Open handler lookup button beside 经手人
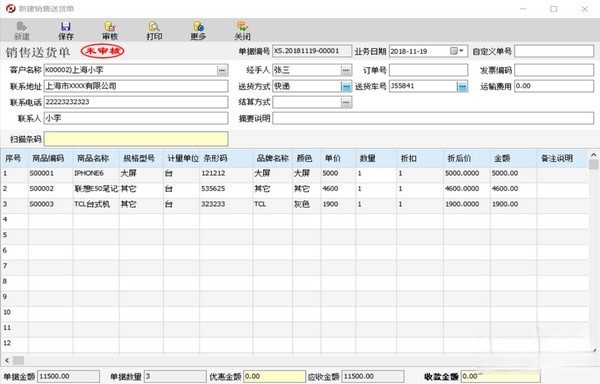Screen dimensions: 600x384 pos(346,70)
